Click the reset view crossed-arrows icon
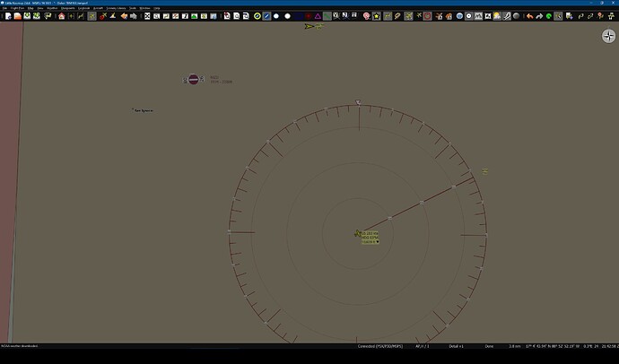This screenshot has height=364, width=619. [147, 16]
